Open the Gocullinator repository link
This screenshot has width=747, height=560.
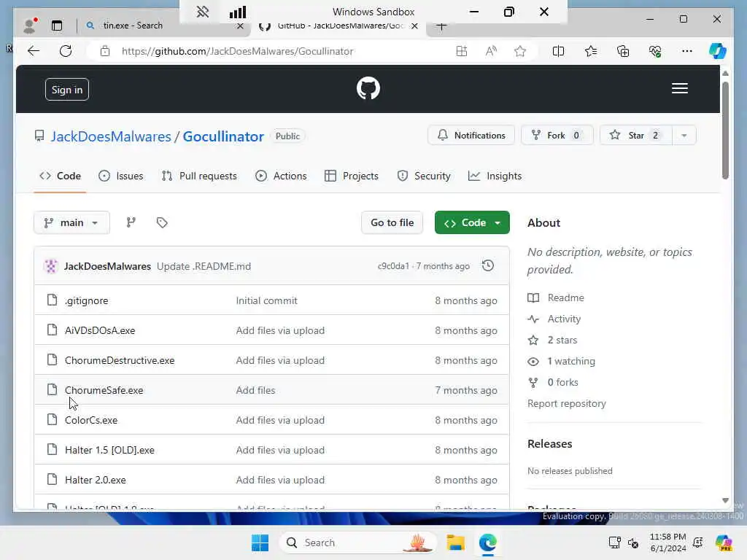coord(223,136)
